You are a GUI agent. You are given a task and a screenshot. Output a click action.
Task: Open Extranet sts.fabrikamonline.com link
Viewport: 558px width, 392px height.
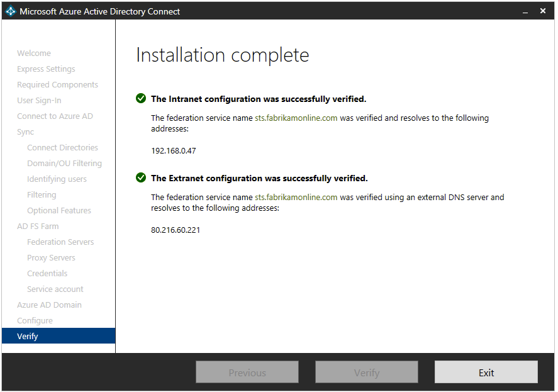pos(296,198)
